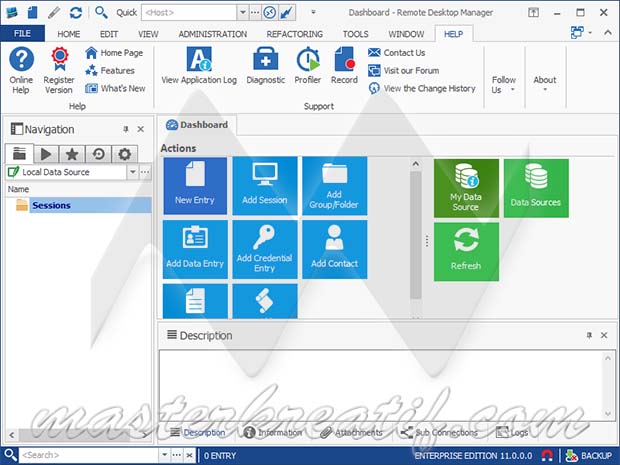The image size is (620, 465).
Task: Open the opened sessions play tab
Action: (46, 154)
